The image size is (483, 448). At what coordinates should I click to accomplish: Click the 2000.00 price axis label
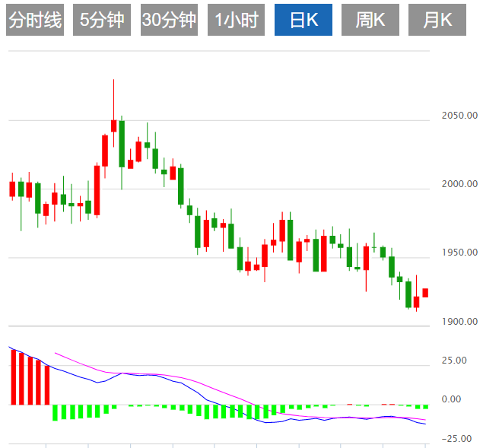click(459, 184)
